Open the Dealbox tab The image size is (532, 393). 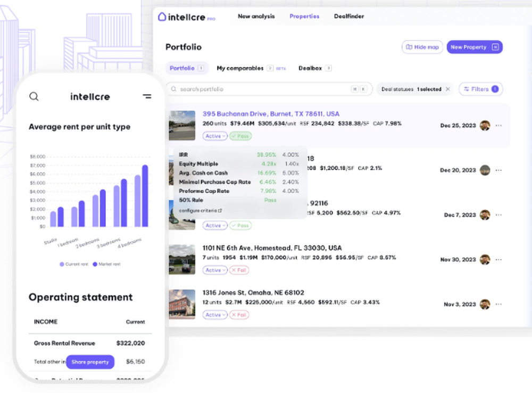point(310,68)
